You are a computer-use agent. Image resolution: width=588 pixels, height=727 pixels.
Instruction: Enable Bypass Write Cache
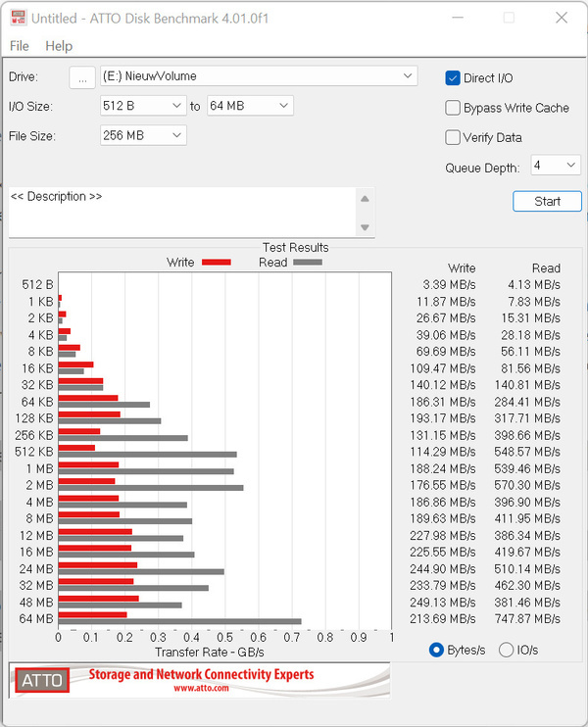click(x=453, y=108)
